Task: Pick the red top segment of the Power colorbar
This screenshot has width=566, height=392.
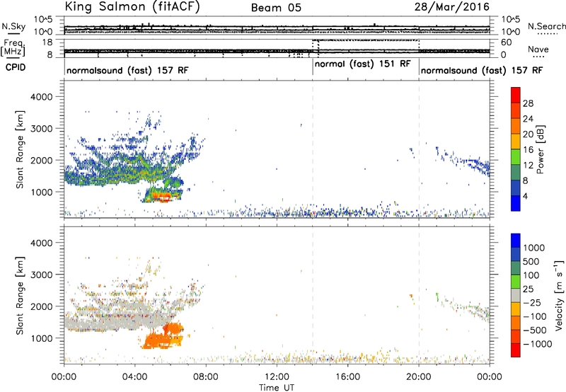Action: (516, 96)
